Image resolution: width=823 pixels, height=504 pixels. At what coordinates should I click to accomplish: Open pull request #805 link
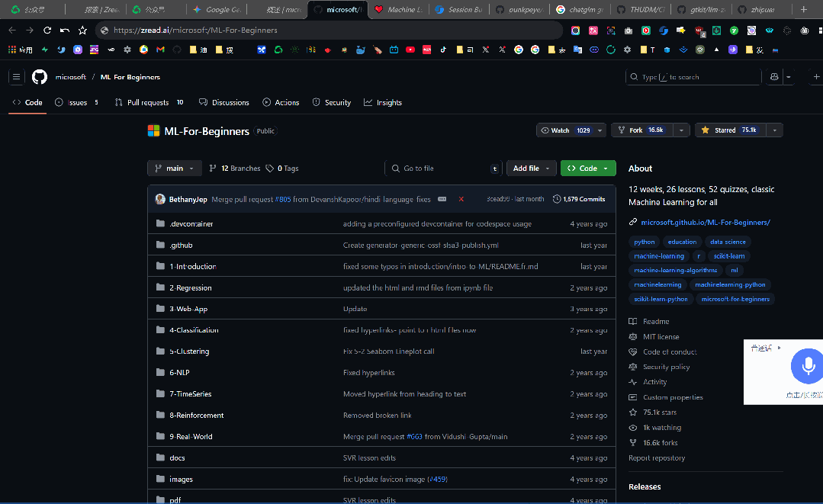point(283,199)
